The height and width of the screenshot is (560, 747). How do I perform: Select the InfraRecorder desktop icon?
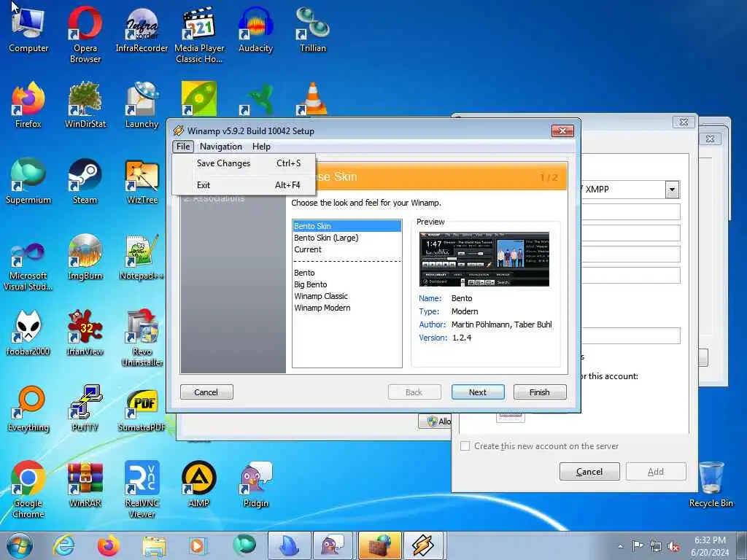pos(142,29)
